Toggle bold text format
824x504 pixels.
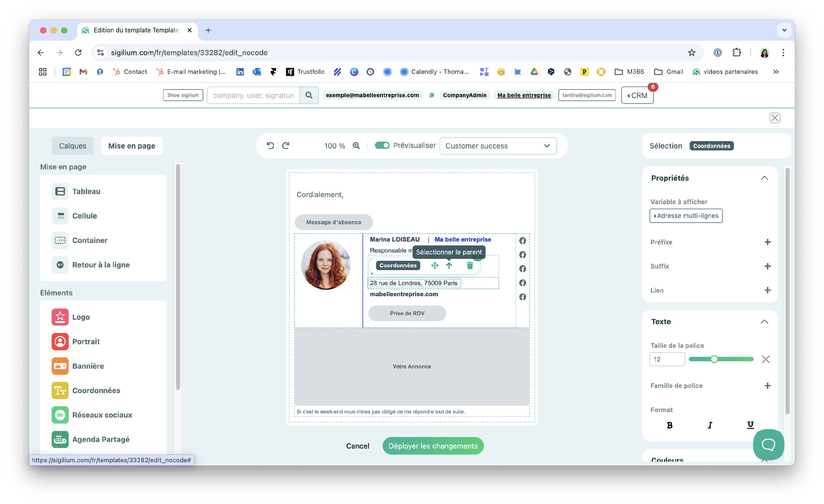click(x=670, y=425)
